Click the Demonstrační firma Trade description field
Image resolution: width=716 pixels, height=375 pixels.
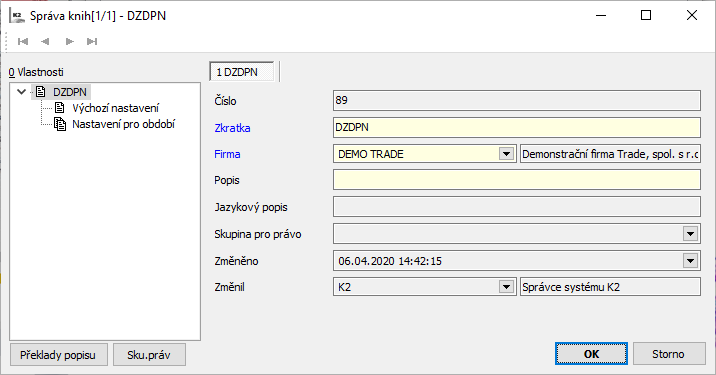pos(610,154)
